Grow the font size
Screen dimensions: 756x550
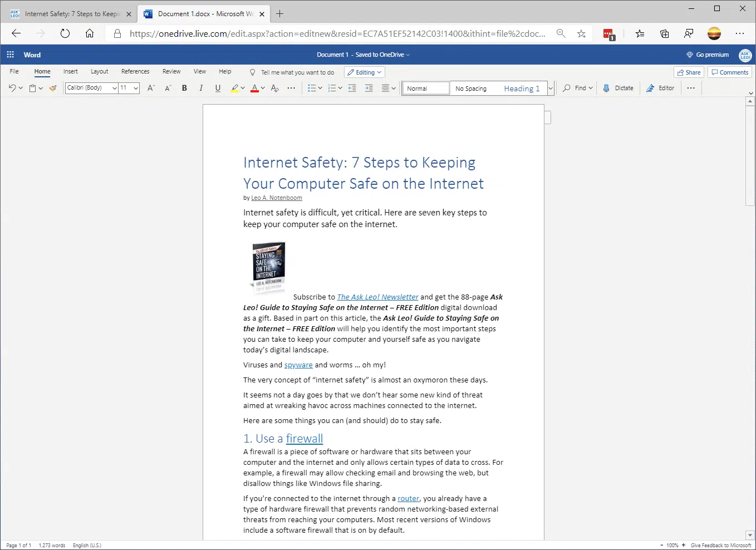tap(151, 88)
